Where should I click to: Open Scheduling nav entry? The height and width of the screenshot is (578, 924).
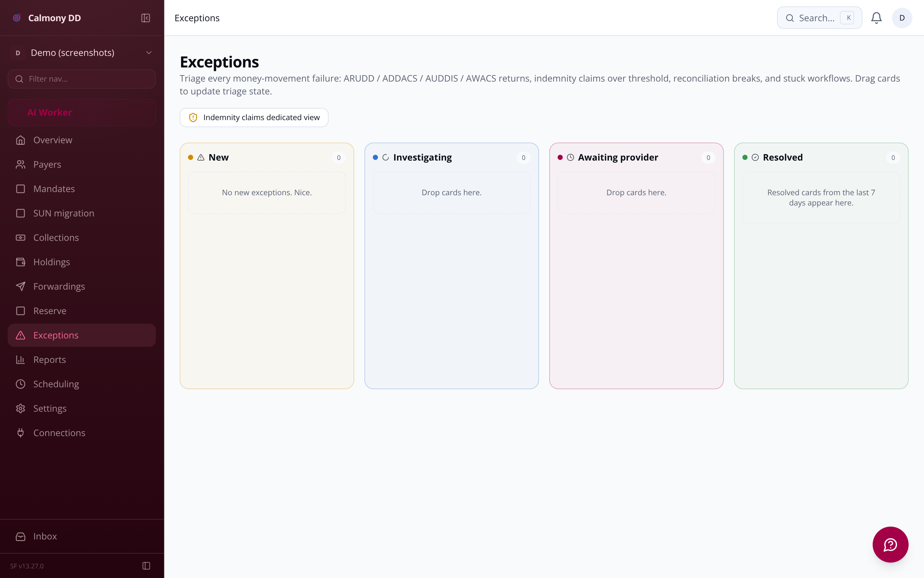pos(82,384)
